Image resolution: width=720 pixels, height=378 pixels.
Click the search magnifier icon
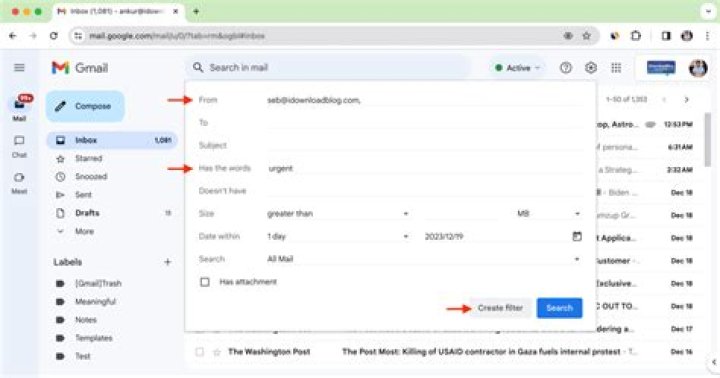198,68
